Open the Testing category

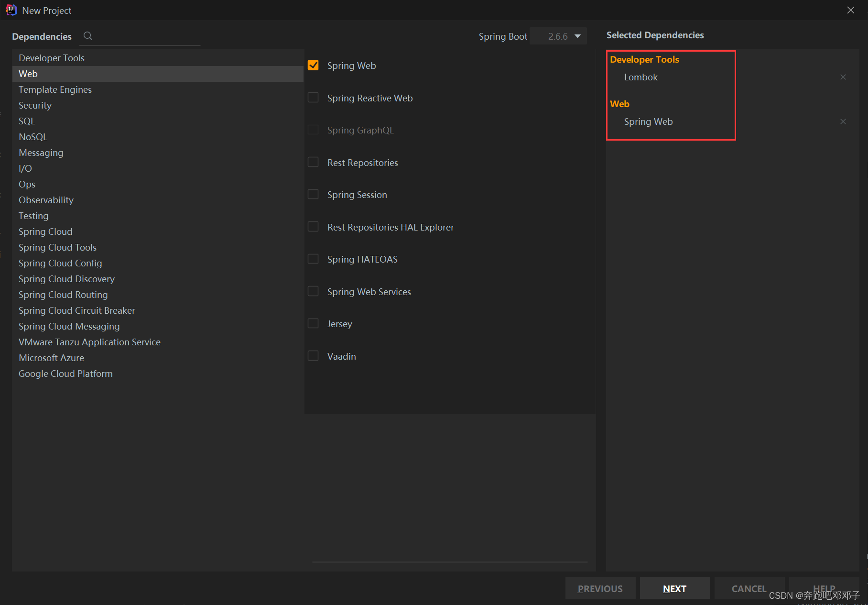158,216
